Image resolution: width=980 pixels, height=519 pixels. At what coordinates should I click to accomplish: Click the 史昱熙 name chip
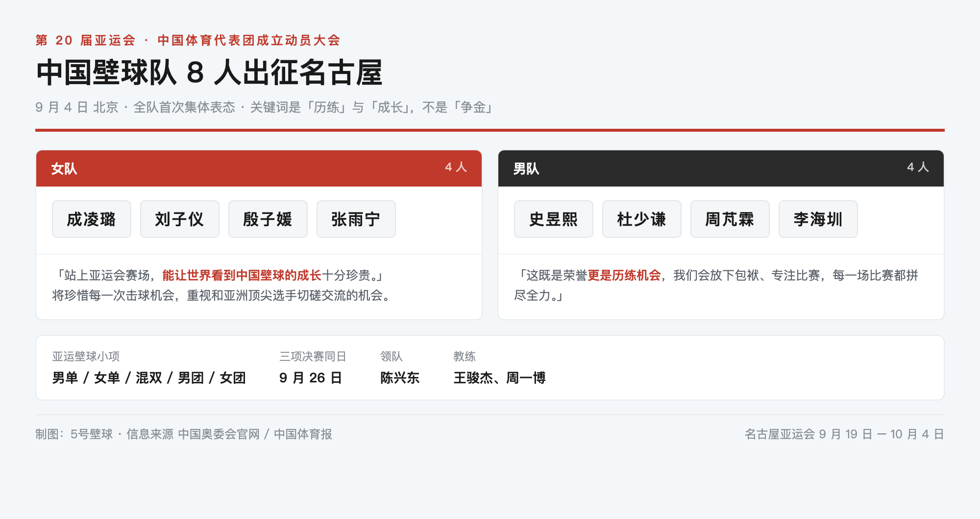[554, 219]
